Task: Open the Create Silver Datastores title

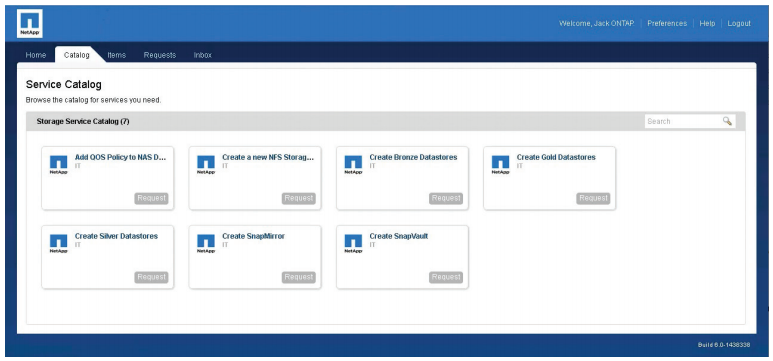Action: (116, 236)
